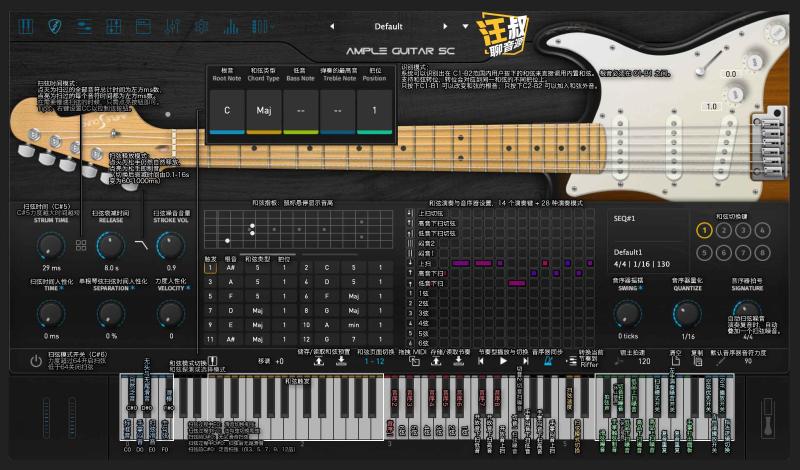Toggle the blue metronome sync icon
The image size is (800, 470).
(548, 361)
